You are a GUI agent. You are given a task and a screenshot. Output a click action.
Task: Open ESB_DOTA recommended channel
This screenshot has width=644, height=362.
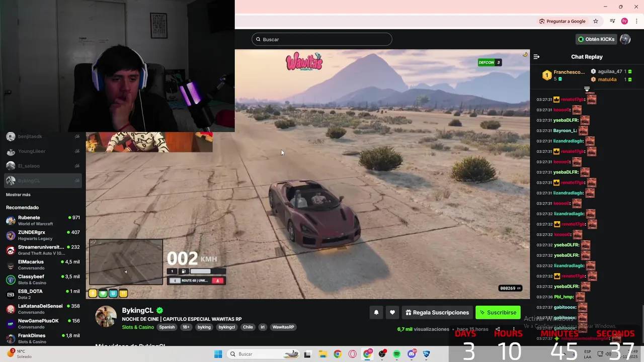[x=43, y=294]
